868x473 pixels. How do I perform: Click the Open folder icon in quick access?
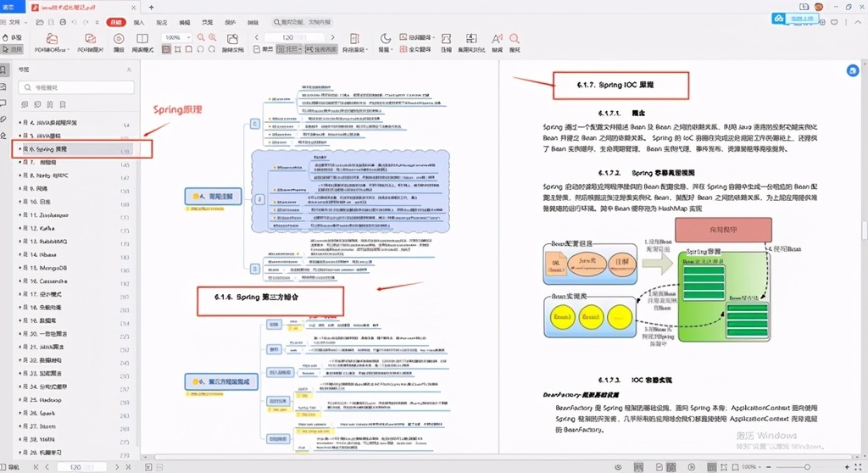(x=40, y=22)
